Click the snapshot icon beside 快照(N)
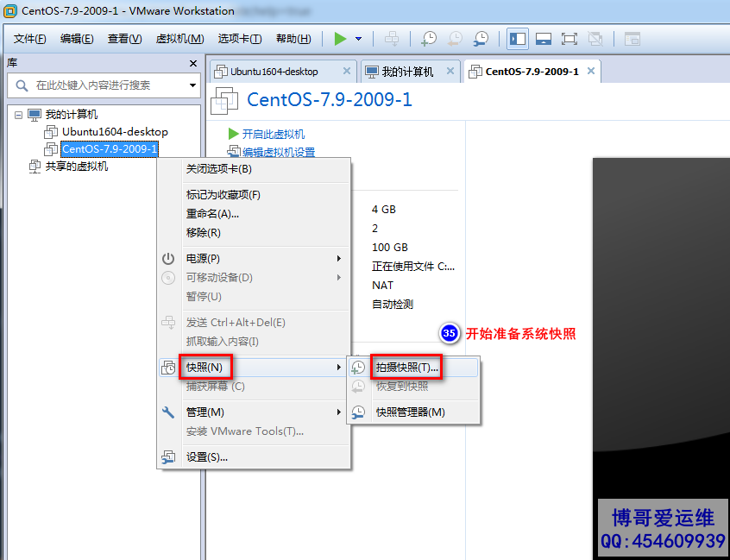 point(168,368)
